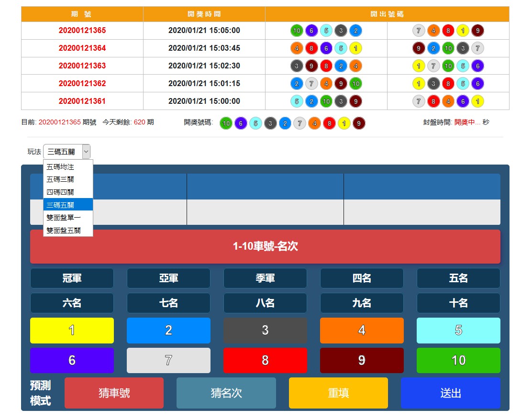Click the yellow 重填 reset button
Viewport: 532px width, 420px height.
[338, 393]
